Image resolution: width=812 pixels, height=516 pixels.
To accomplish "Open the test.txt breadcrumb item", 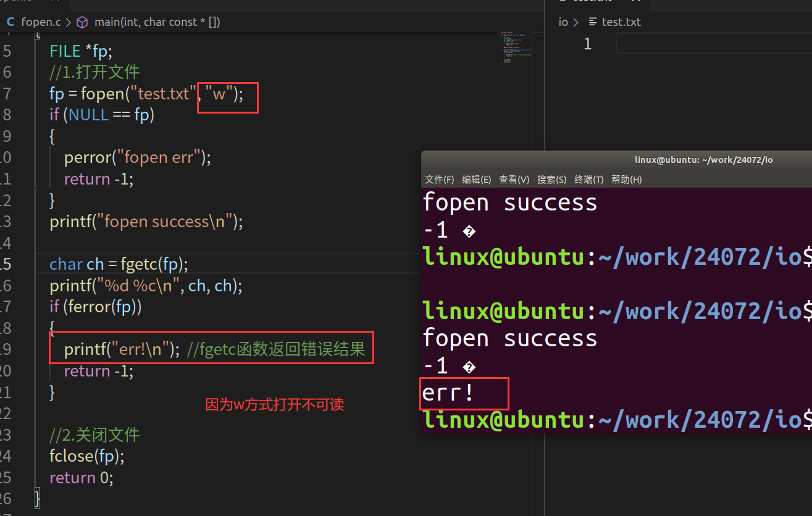I will click(621, 22).
